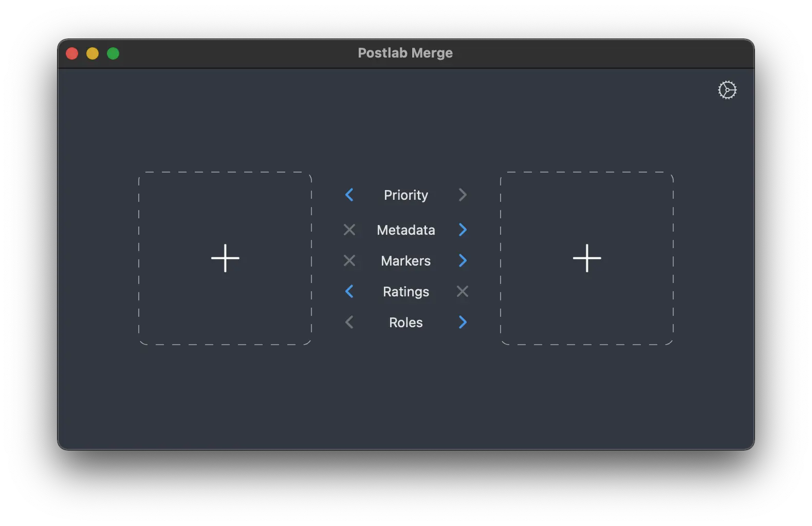Click the Metadata label
Viewport: 812px width, 526px height.
[406, 230]
